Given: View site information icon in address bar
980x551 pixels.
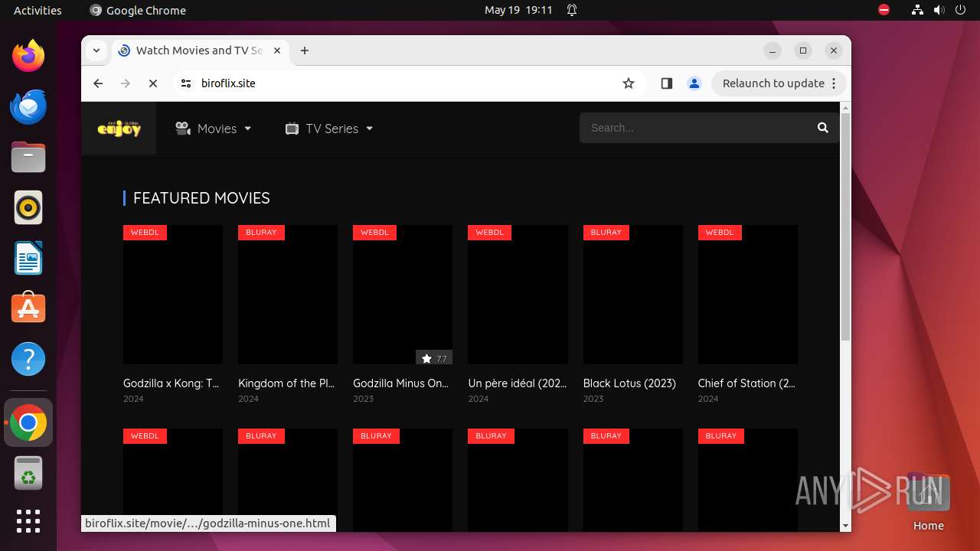Looking at the screenshot, I should 185,83.
